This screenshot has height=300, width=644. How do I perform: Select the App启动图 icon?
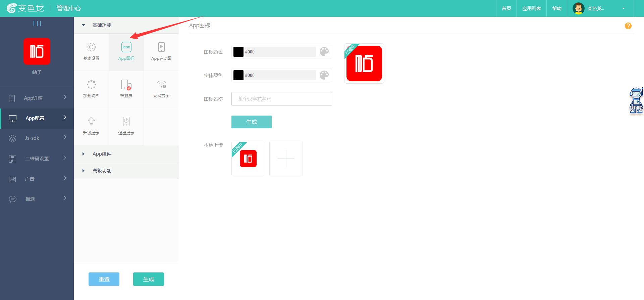[x=161, y=47]
